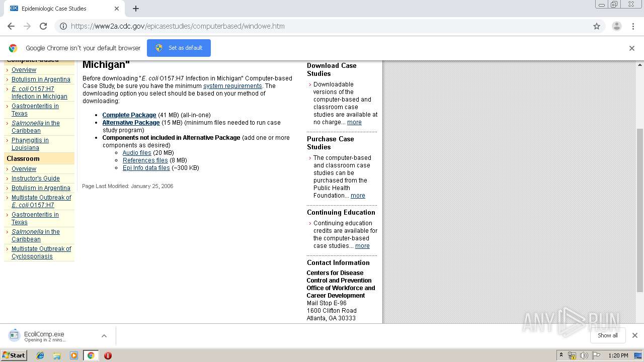Viewport: 644px width, 362px height.
Task: Open download options arrow for EcoliComp.exe
Action: (104, 336)
